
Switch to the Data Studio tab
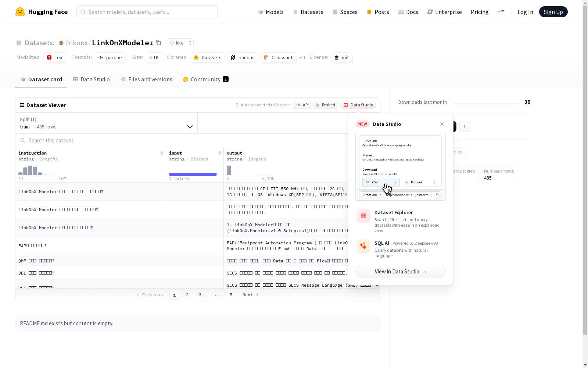tap(92, 79)
